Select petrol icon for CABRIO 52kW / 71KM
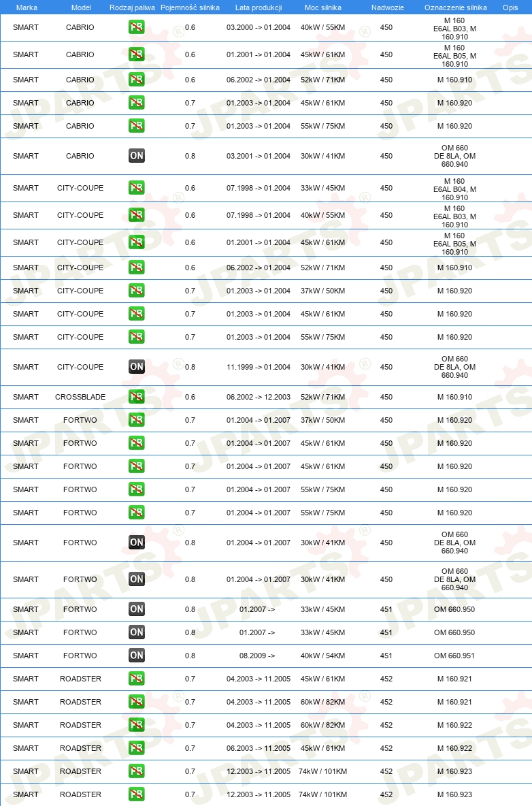Viewport: 532px width, 806px height. click(x=137, y=80)
